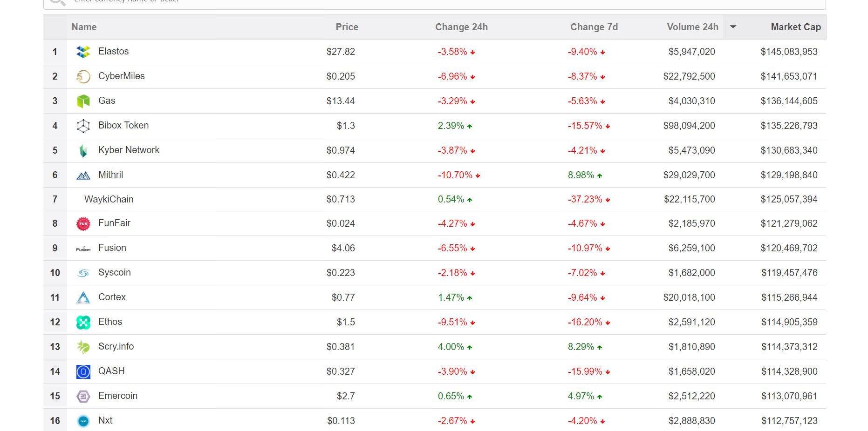
Task: Click Gas price $13.44
Action: tap(341, 101)
